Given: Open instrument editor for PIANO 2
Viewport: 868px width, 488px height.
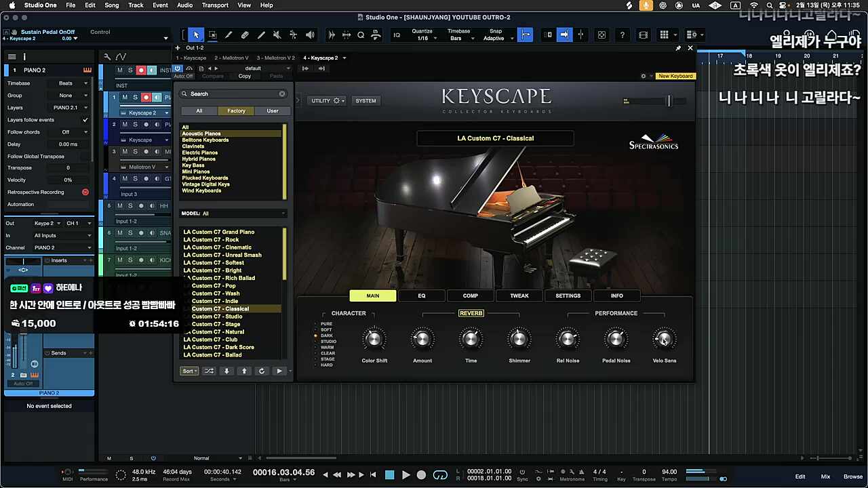Looking at the screenshot, I should tap(87, 70).
